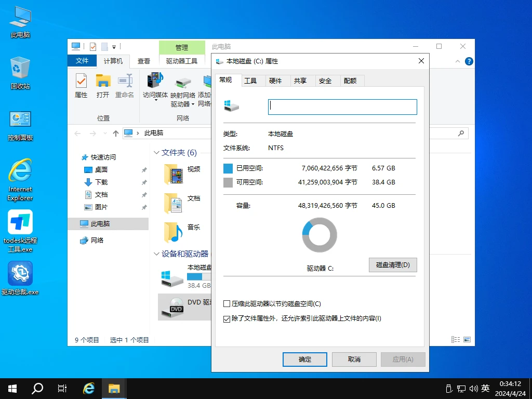
Task: Click the disk usage donut chart
Action: pyautogui.click(x=320, y=235)
